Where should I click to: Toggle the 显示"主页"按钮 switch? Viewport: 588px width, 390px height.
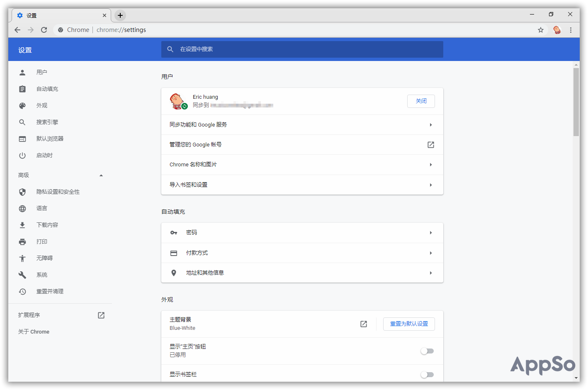click(427, 351)
